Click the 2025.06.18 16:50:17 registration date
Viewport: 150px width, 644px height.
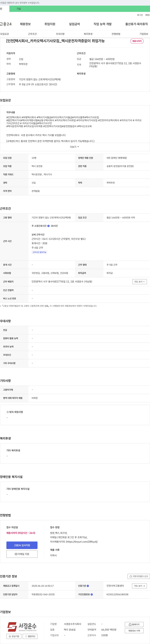coord(42,586)
